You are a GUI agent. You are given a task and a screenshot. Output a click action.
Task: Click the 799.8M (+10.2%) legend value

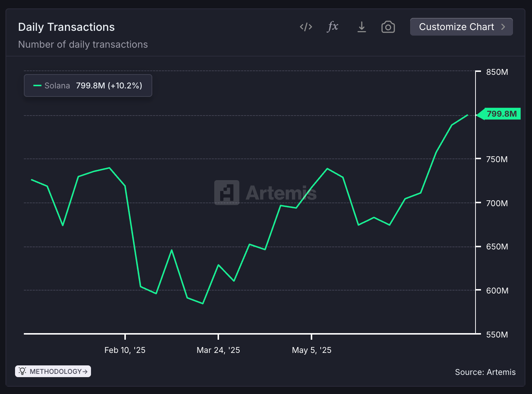[109, 85]
